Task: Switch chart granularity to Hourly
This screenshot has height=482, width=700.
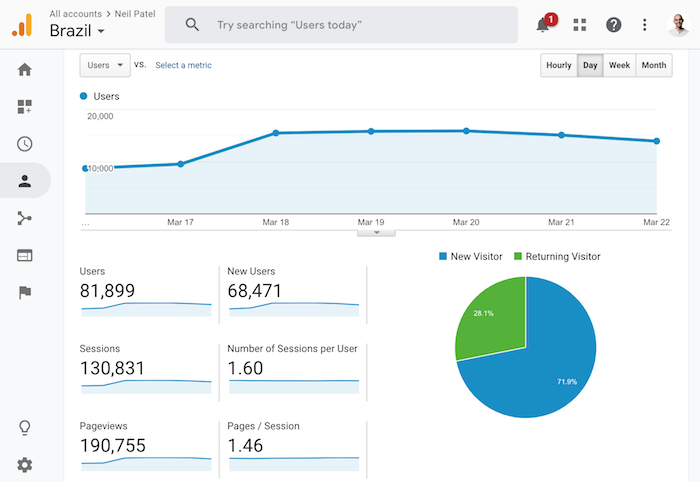Action: [x=559, y=66]
